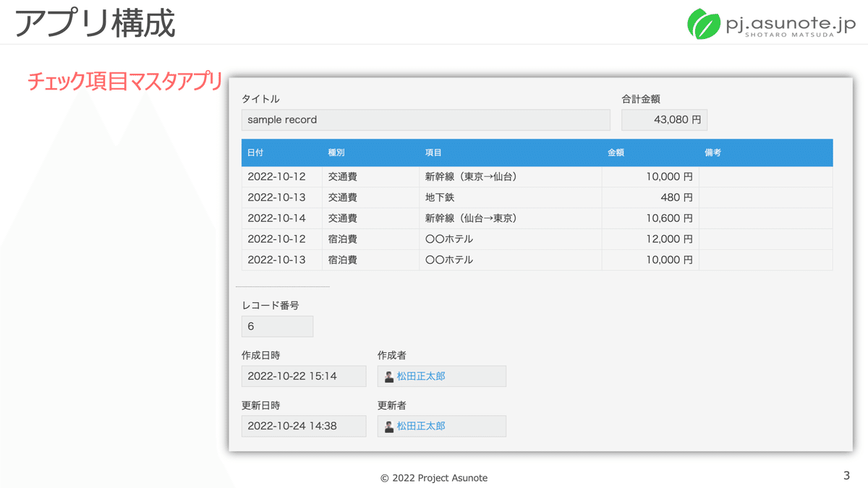This screenshot has width=868, height=488.
Task: Click the 備考 cell in the 地下鉄 row
Action: pyautogui.click(x=766, y=197)
